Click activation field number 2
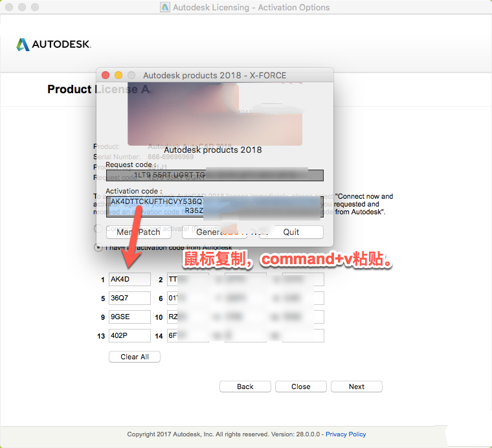The width and height of the screenshot is (492, 448). tap(188, 279)
